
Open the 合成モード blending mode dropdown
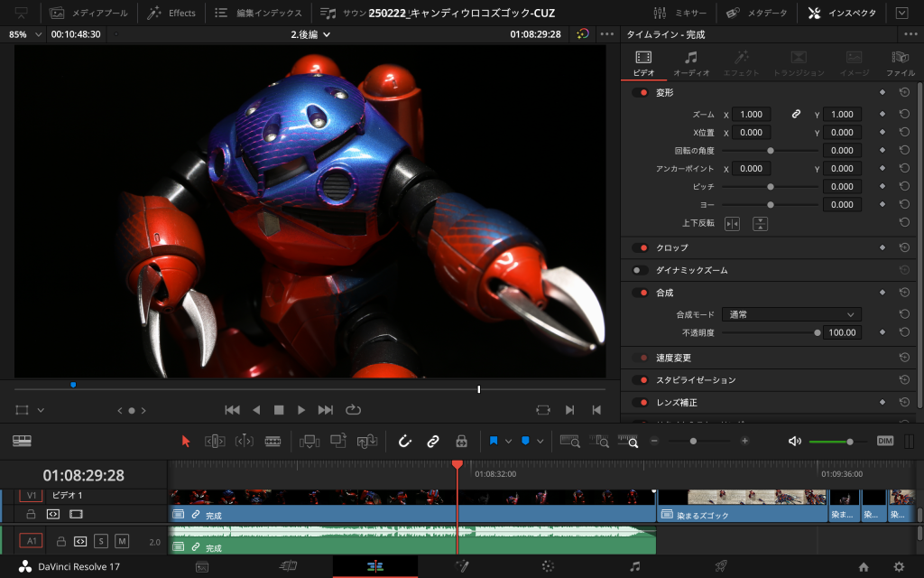[791, 314]
